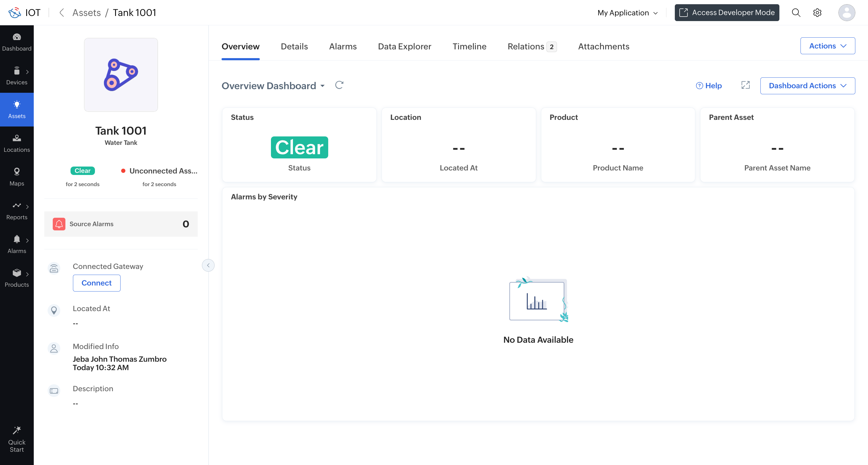Viewport: 868px width, 465px height.
Task: Open the Overview Dashboard selector
Action: pos(273,86)
